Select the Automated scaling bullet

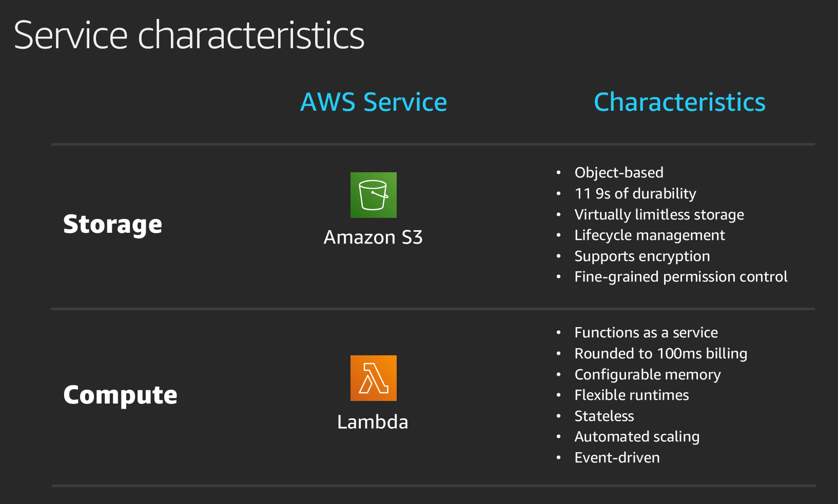[x=637, y=437]
